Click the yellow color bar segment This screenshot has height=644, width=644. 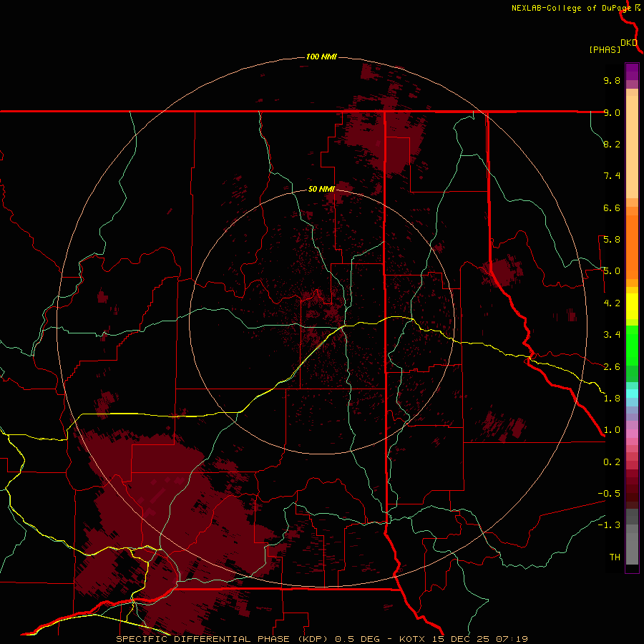[632, 306]
